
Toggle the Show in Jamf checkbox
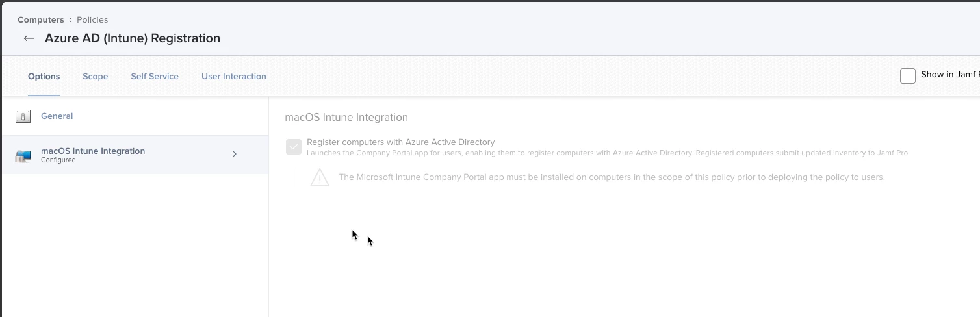[908, 76]
